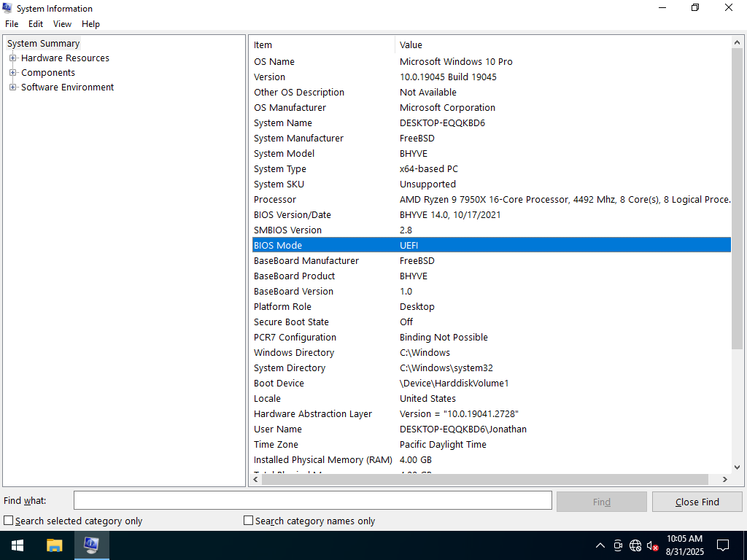This screenshot has height=560, width=747.
Task: Select the Locale row
Action: click(491, 399)
